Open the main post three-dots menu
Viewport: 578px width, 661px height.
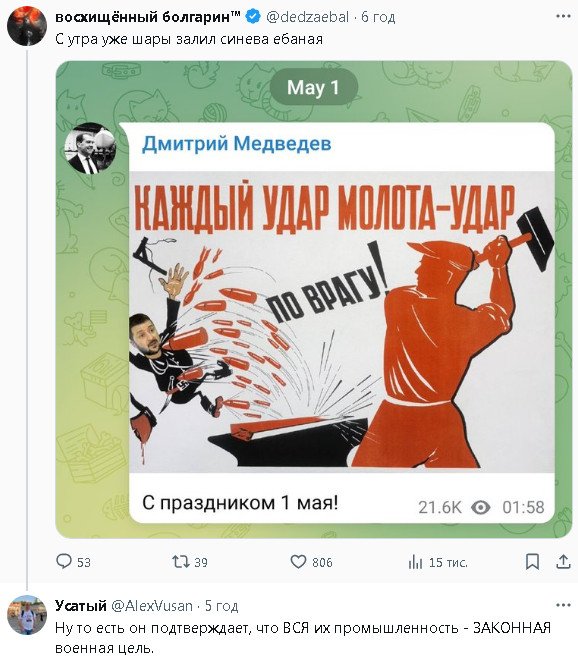click(563, 16)
